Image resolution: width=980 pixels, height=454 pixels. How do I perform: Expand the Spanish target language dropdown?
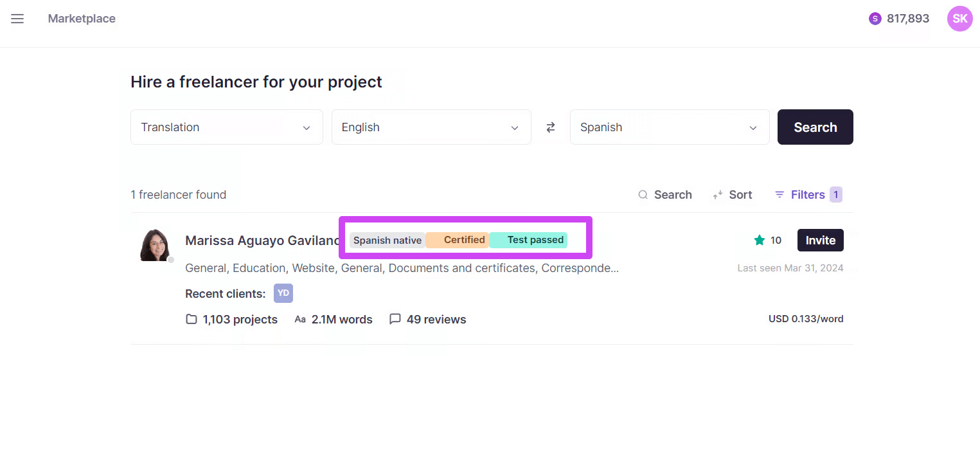[670, 127]
